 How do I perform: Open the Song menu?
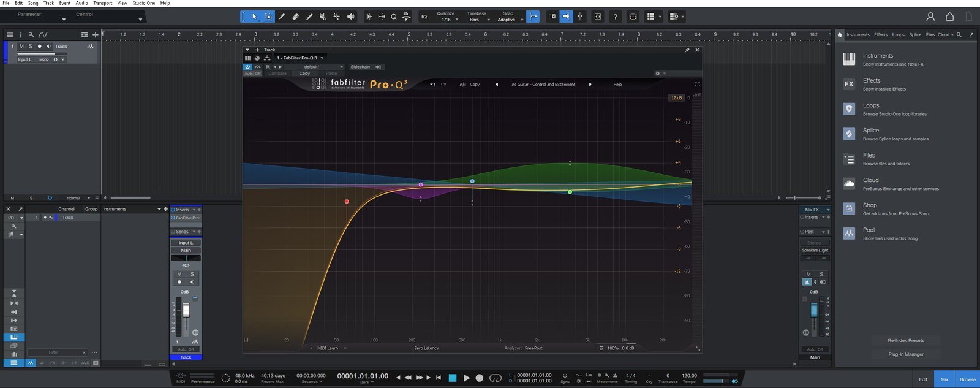pyautogui.click(x=33, y=3)
